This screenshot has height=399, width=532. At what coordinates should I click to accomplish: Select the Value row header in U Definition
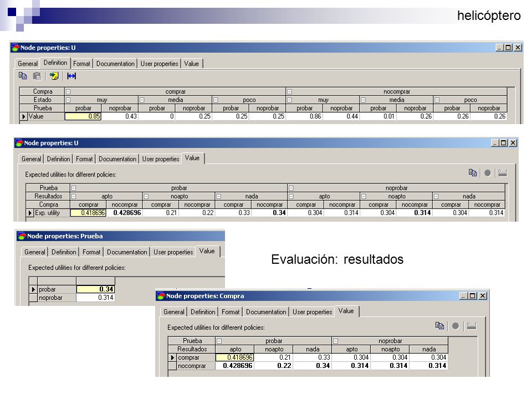click(x=42, y=116)
